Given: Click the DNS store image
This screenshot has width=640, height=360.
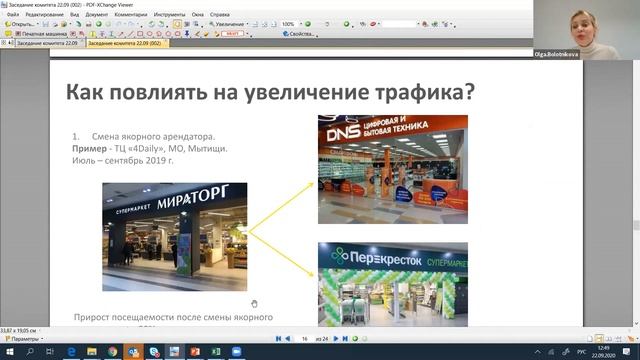Looking at the screenshot, I should (x=393, y=169).
